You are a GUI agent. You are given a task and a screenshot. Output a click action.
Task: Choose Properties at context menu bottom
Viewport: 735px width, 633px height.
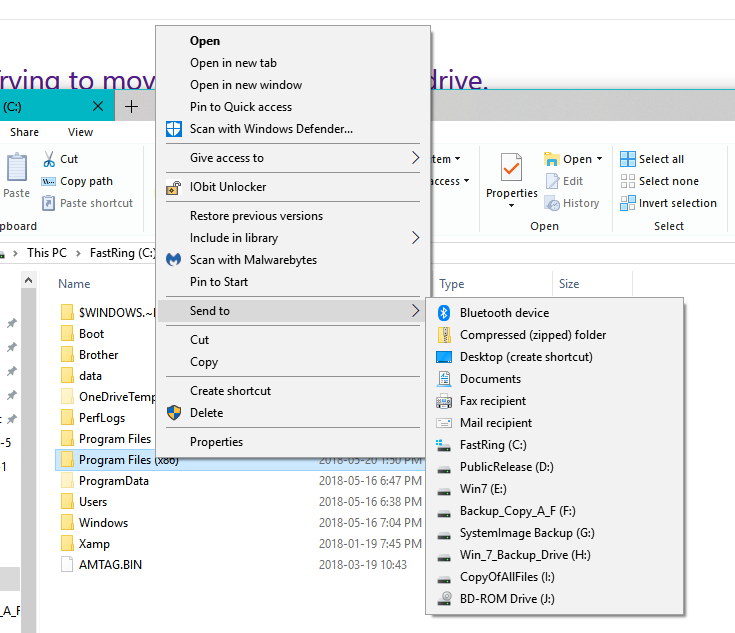(x=217, y=442)
